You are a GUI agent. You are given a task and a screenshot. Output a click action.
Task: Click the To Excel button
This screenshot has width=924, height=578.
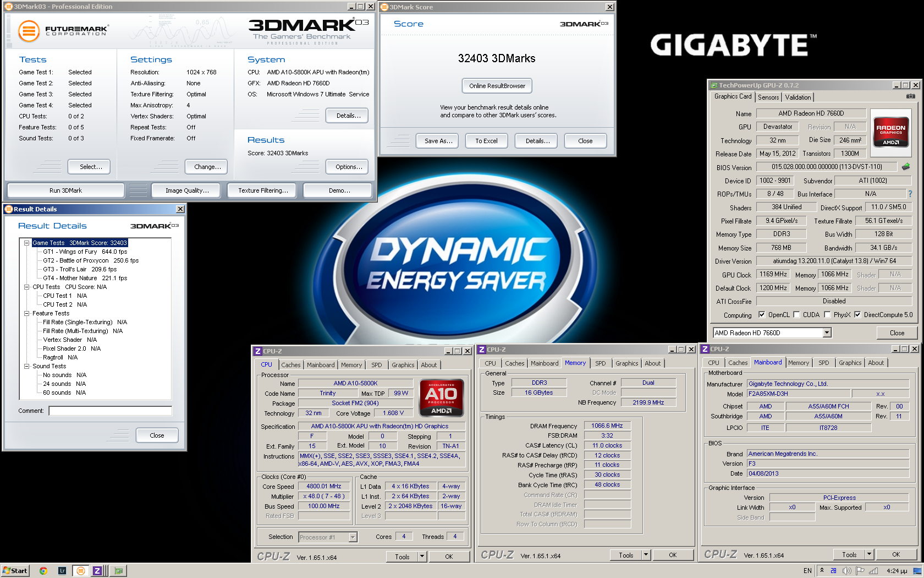(486, 141)
